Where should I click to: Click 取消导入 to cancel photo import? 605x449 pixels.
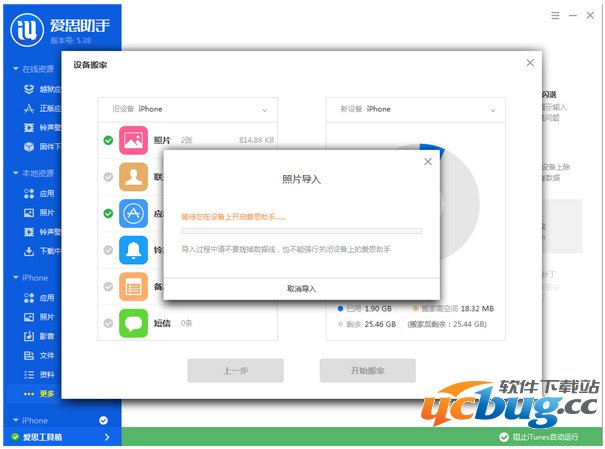point(301,289)
